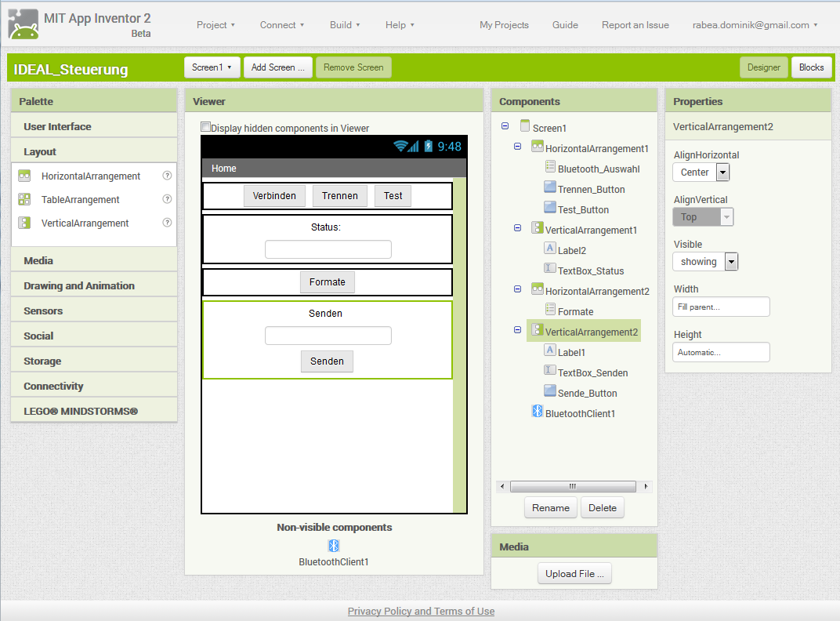Click Screen1 icon in Components tree
The width and height of the screenshot is (840, 621).
525,126
